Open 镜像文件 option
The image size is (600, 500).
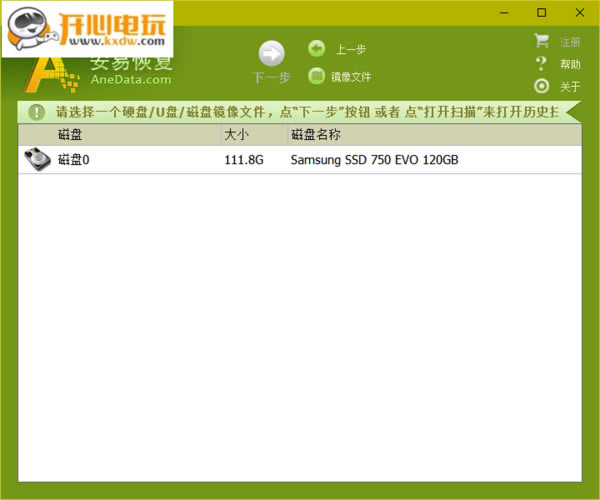[x=351, y=77]
